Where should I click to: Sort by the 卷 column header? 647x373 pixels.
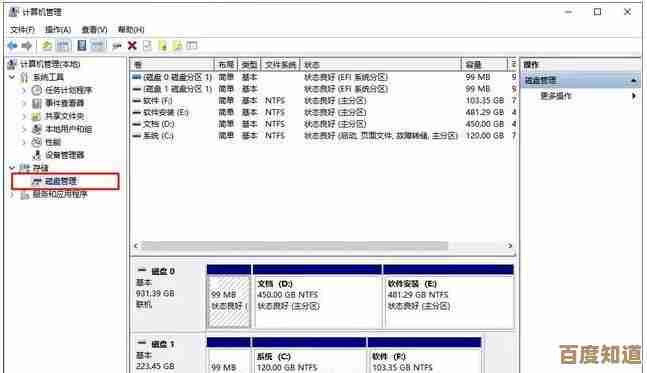(x=172, y=65)
